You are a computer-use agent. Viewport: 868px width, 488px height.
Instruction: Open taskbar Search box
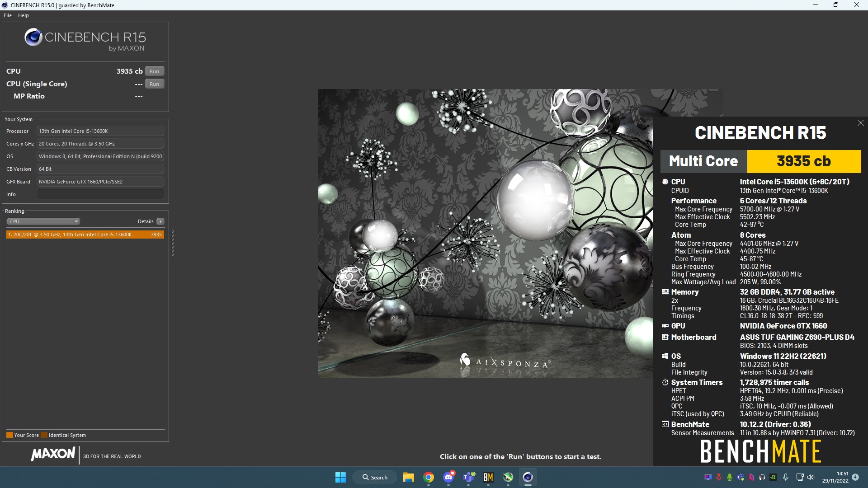pos(375,477)
